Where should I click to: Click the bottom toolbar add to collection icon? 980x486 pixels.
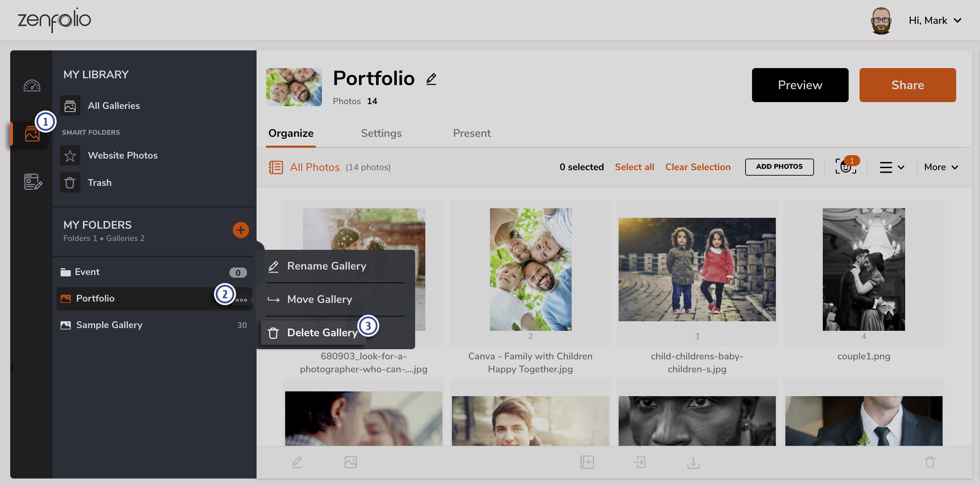tap(587, 462)
